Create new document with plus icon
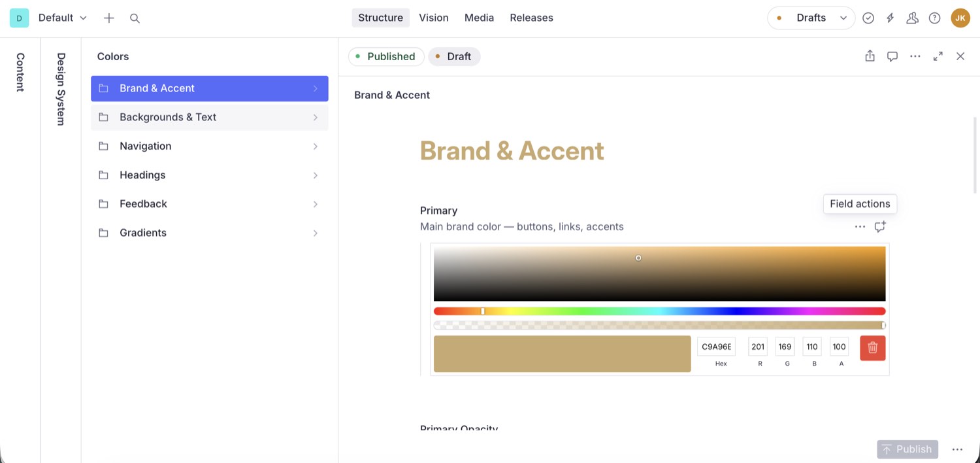The image size is (980, 463). [109, 18]
